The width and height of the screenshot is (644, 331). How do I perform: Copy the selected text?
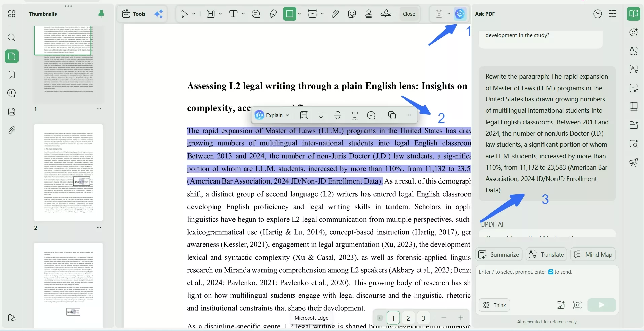(x=392, y=115)
